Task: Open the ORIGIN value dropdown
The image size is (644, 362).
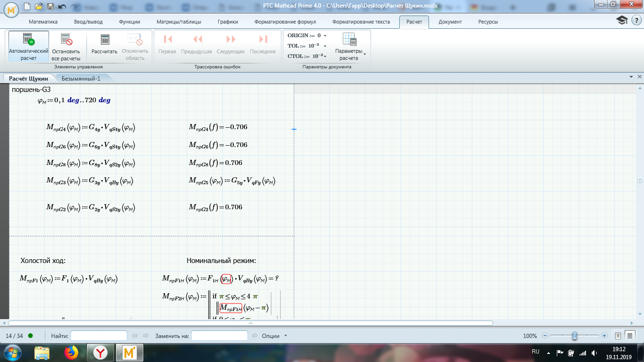Action: coord(324,35)
